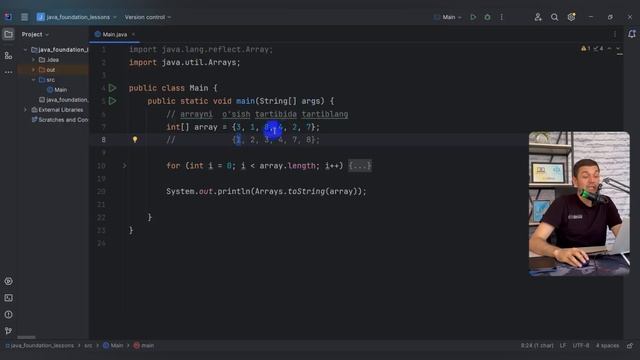The height and width of the screenshot is (360, 640).
Task: Click run gutter icon beside class Main
Action: (x=113, y=88)
